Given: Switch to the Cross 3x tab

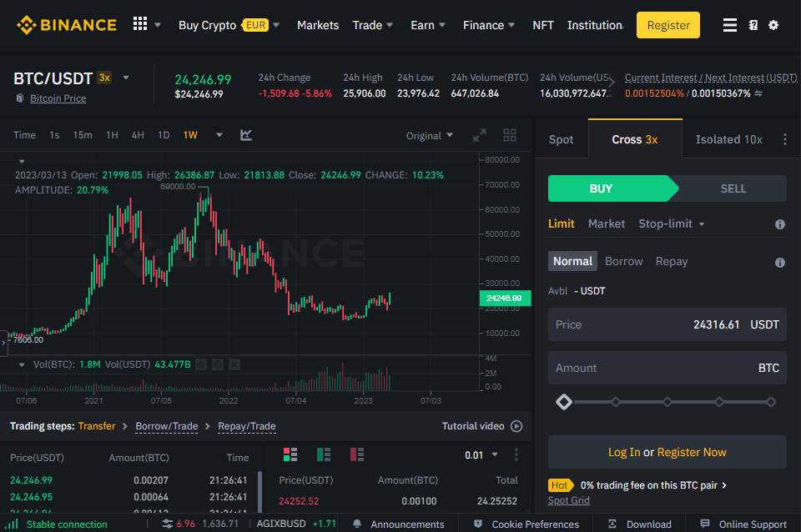Looking at the screenshot, I should (x=635, y=139).
